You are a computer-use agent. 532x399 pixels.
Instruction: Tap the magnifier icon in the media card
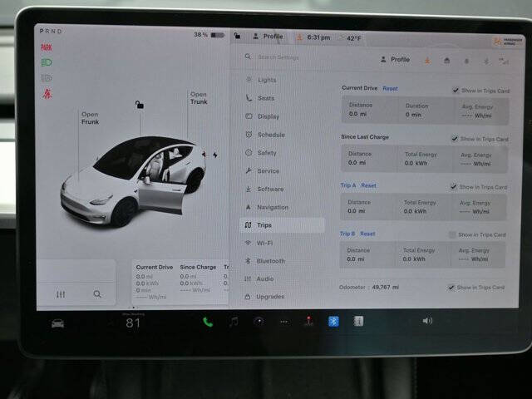point(97,293)
